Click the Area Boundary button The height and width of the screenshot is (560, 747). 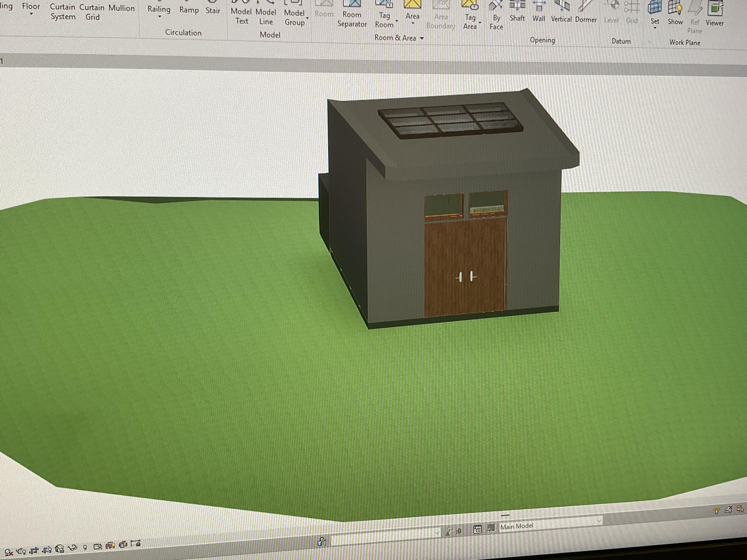click(441, 15)
